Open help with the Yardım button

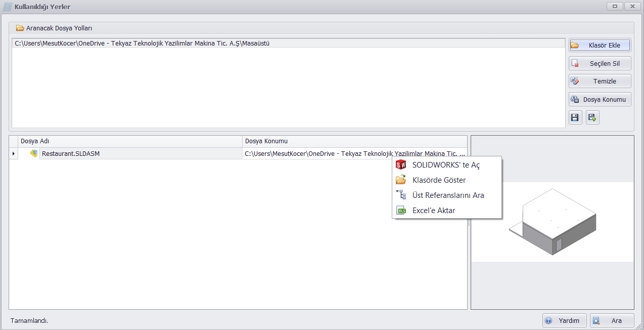coord(565,320)
